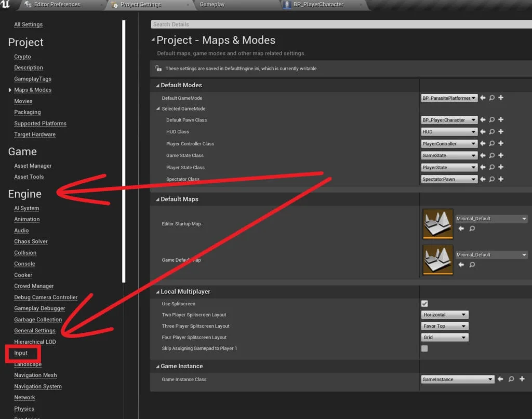Click the Game Default Map thumbnail
This screenshot has width=532, height=419.
click(x=437, y=260)
